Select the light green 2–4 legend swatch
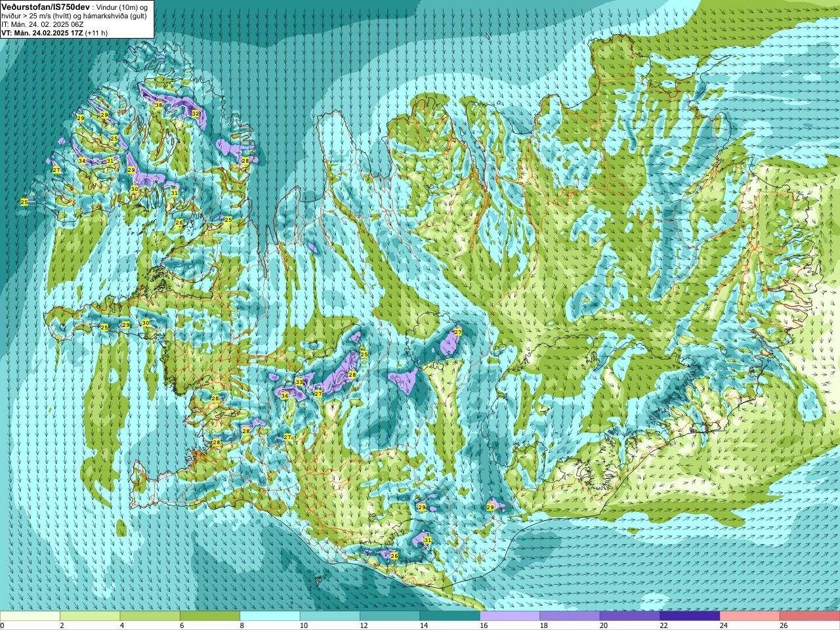Viewport: 840px width, 630px height. pyautogui.click(x=90, y=616)
